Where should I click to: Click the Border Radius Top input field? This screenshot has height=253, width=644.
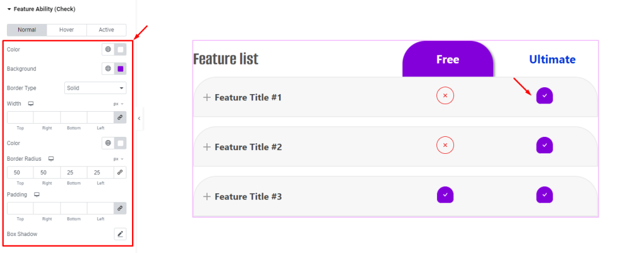click(20, 172)
